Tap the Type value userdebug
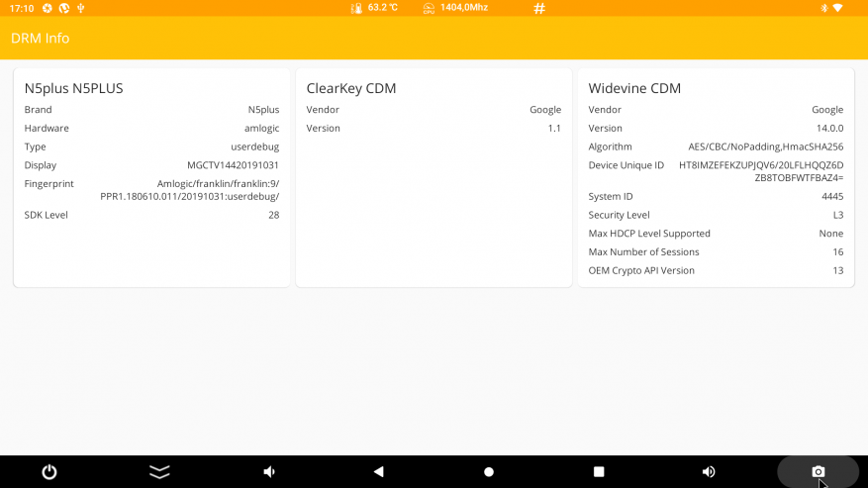Viewport: 868px width, 488px height. [254, 146]
